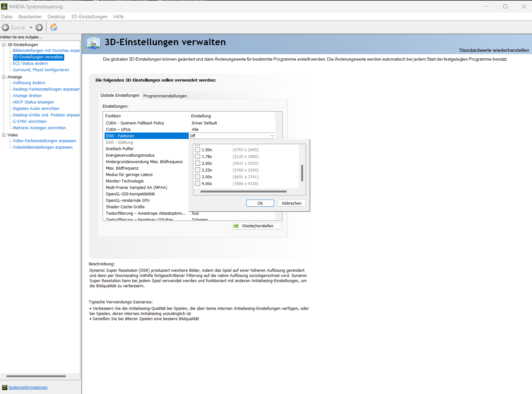Open Videobildeinstellungen anpassen

point(43,147)
